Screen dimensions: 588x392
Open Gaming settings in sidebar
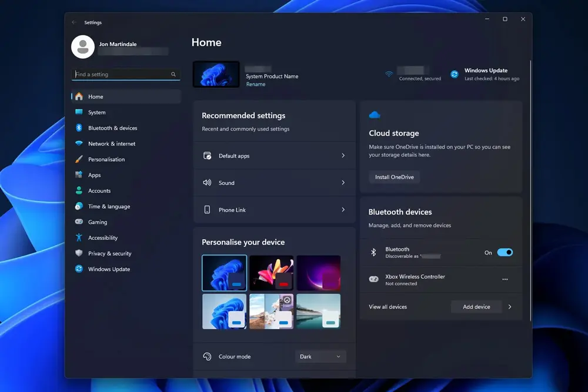pyautogui.click(x=126, y=222)
